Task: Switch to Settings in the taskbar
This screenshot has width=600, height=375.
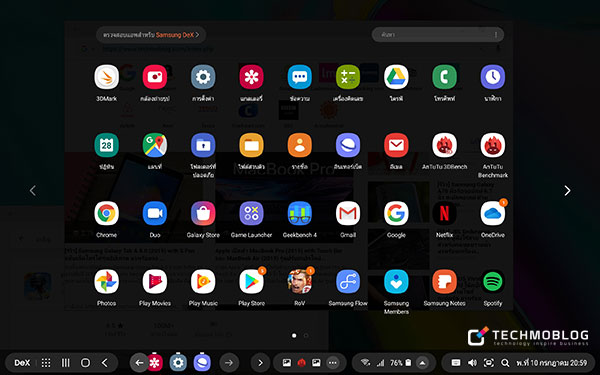Action: (x=178, y=362)
